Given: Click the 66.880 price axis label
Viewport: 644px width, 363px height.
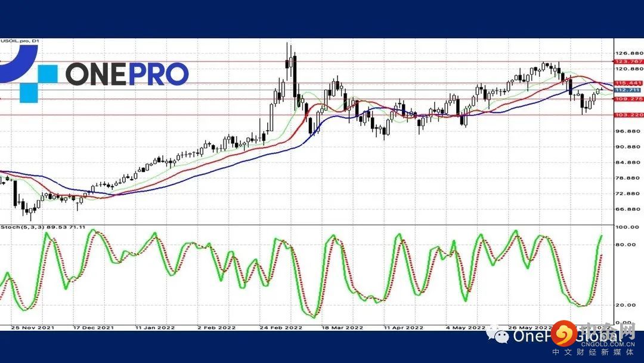Looking at the screenshot, I should [628, 209].
